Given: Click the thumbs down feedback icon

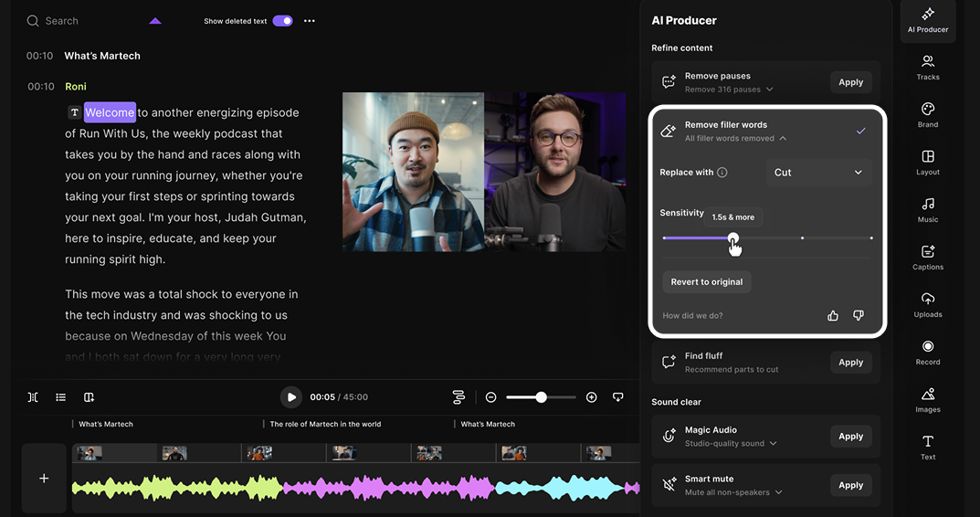Looking at the screenshot, I should 858,316.
